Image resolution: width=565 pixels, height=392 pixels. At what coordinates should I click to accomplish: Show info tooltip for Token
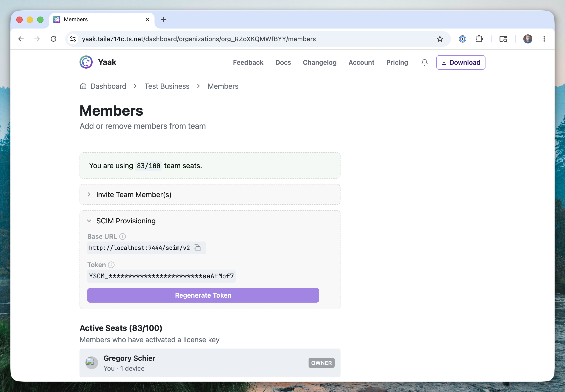click(x=111, y=265)
